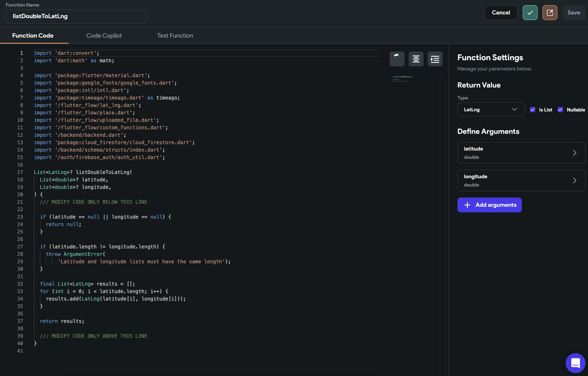Select the Function Code tab
This screenshot has height=376, width=588.
click(33, 35)
